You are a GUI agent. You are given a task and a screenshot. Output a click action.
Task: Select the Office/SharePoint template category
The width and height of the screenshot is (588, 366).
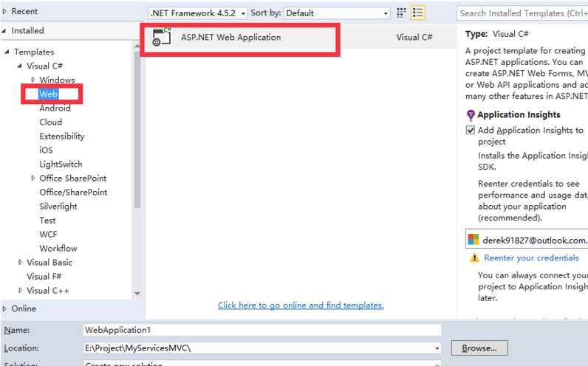click(x=74, y=192)
